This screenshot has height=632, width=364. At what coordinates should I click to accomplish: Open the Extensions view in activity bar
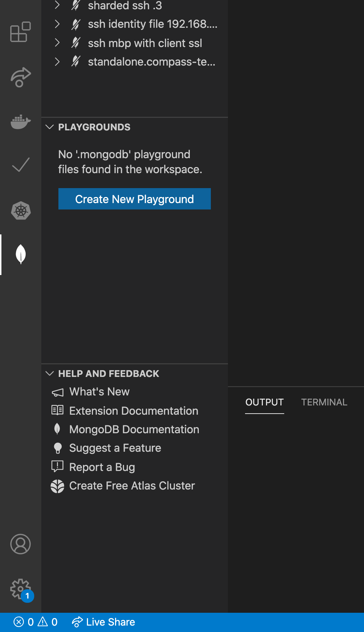tap(20, 32)
